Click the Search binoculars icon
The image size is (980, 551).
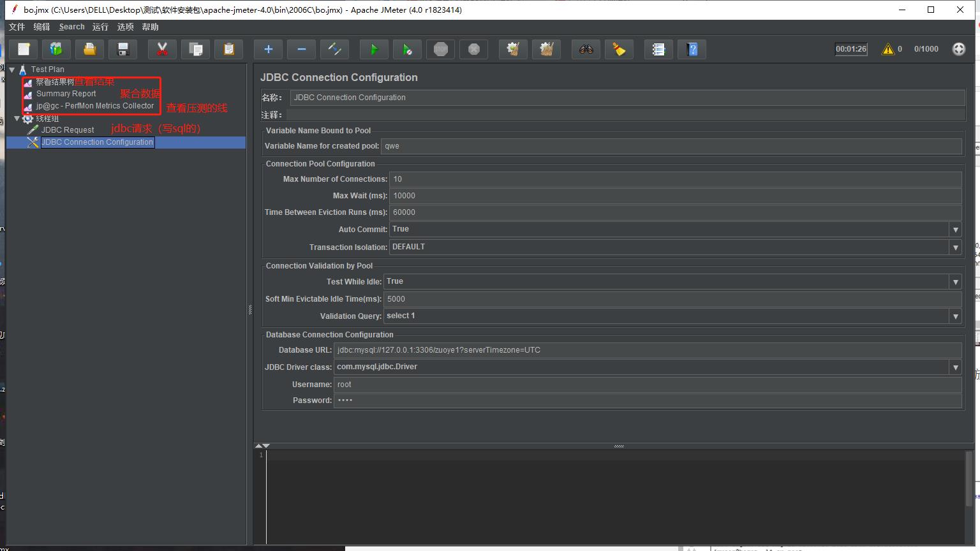pyautogui.click(x=586, y=49)
